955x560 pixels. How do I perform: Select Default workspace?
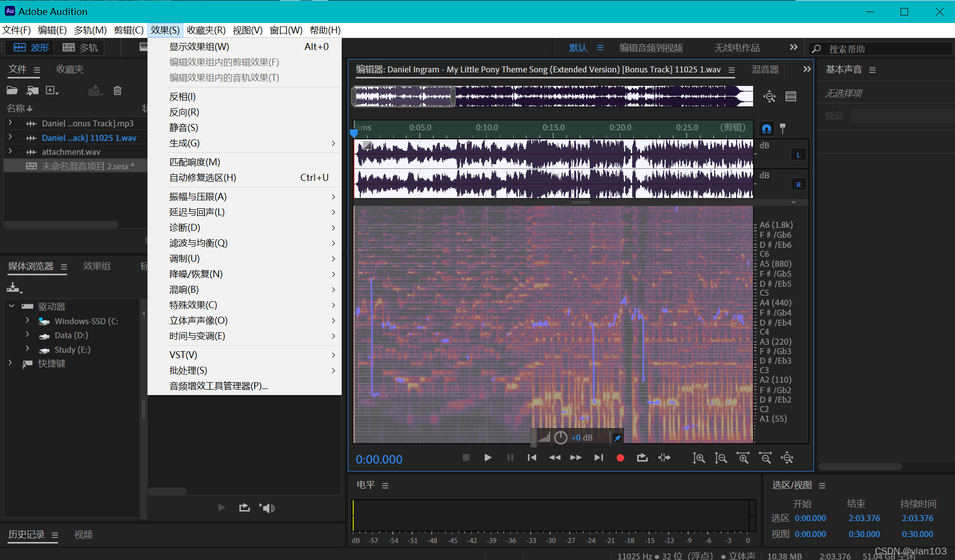578,48
